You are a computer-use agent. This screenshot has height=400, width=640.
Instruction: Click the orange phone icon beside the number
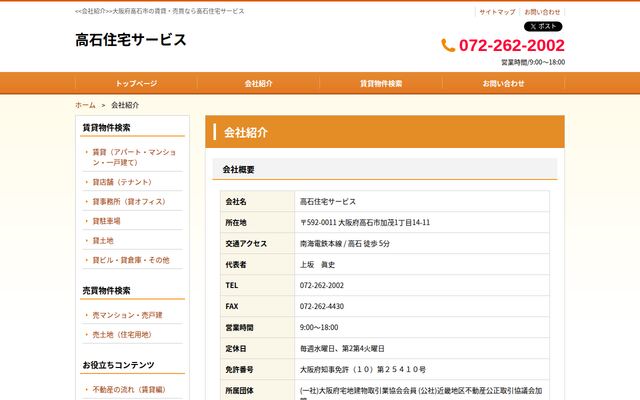448,45
